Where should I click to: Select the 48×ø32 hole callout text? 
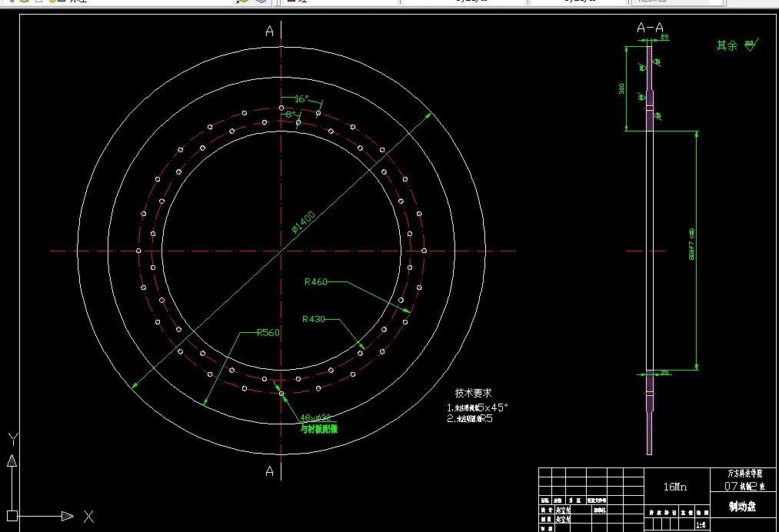click(x=316, y=417)
